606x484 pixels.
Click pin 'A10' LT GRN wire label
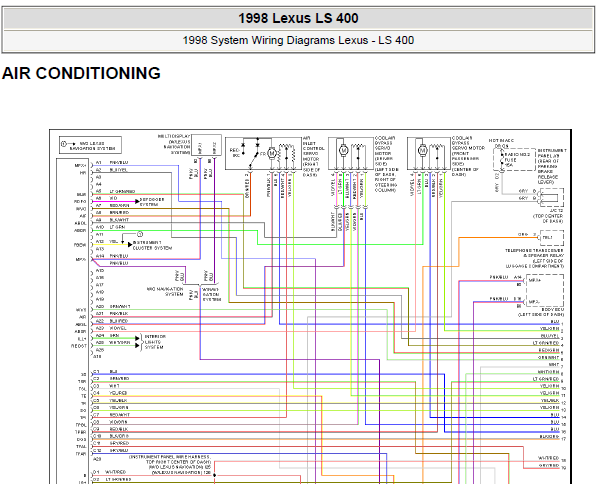116,227
